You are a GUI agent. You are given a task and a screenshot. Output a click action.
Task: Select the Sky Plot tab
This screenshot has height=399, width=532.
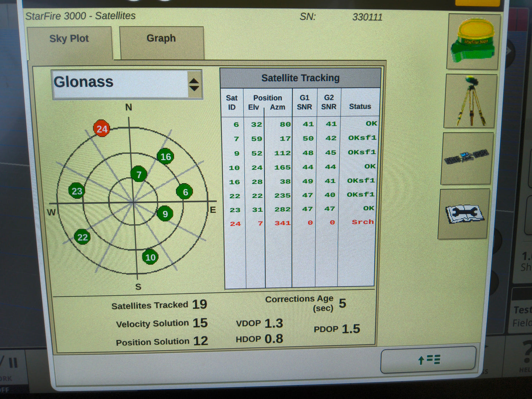pyautogui.click(x=69, y=38)
